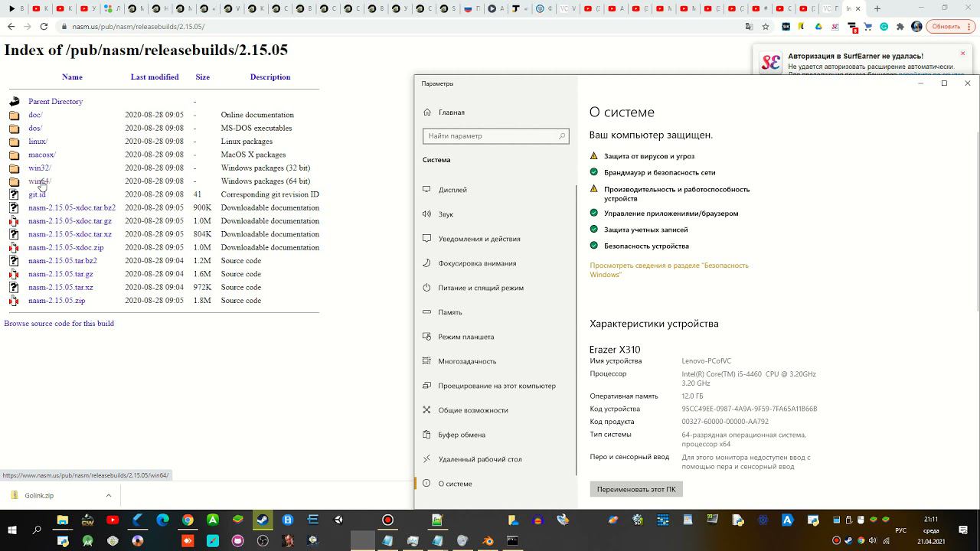Sort the index by Size

click(202, 77)
